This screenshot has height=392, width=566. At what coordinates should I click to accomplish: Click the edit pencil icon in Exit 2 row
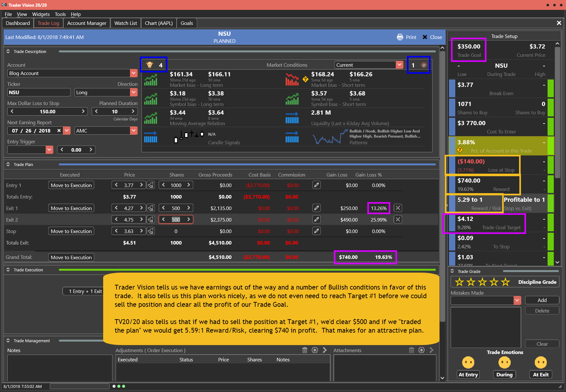click(x=317, y=220)
